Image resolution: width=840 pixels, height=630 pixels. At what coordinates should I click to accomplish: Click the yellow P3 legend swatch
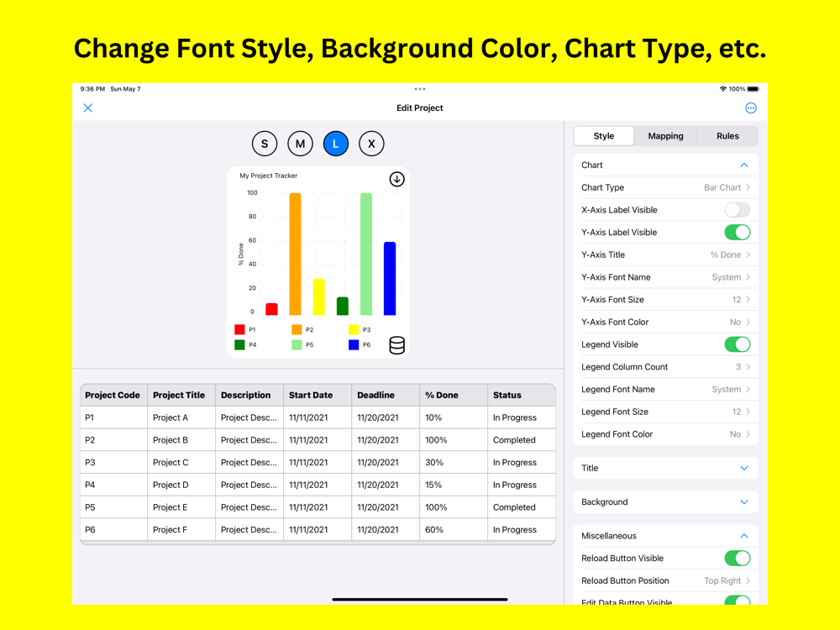point(354,329)
